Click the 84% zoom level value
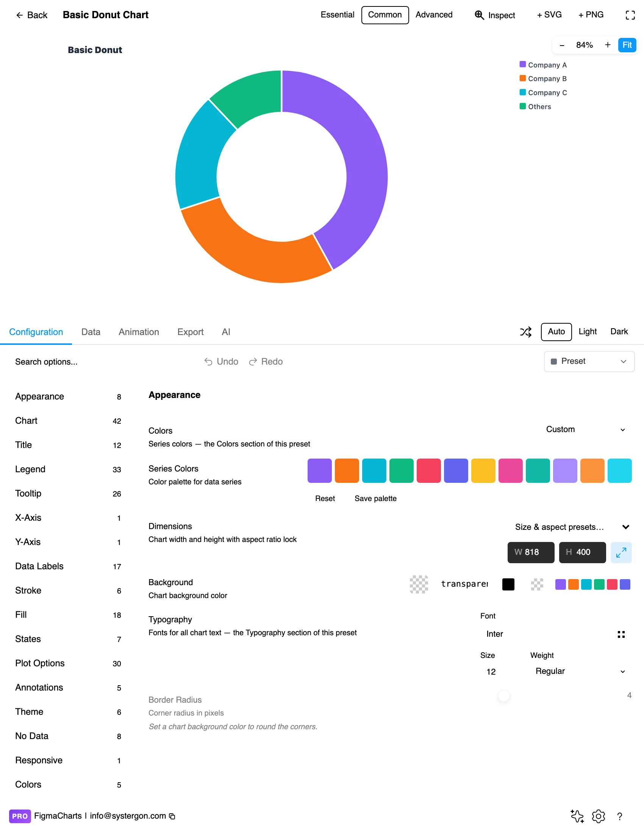 [x=585, y=45]
